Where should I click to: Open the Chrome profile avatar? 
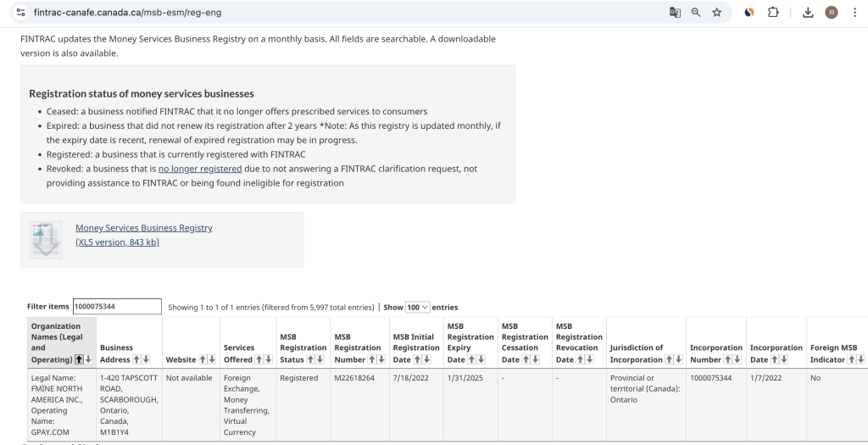832,13
